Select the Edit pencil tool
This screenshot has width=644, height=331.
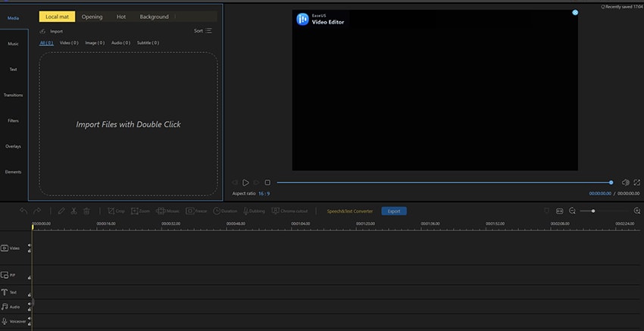click(61, 211)
